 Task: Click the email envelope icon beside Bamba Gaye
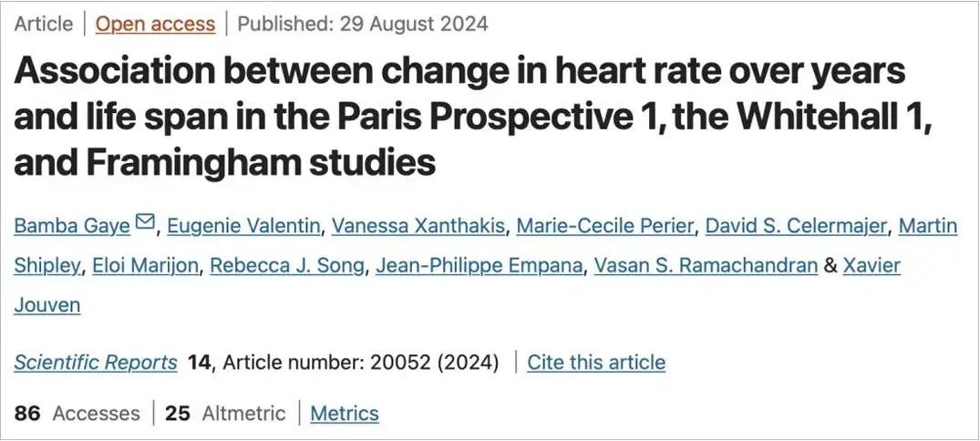click(145, 222)
